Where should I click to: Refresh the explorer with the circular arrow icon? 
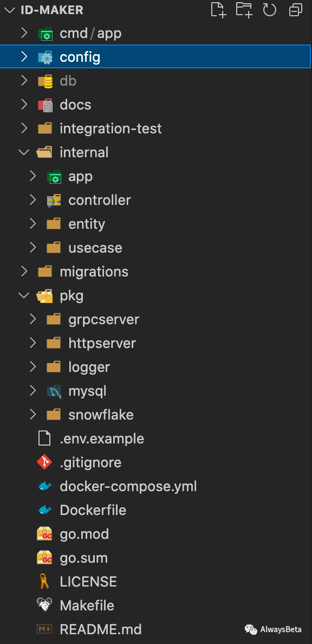269,10
